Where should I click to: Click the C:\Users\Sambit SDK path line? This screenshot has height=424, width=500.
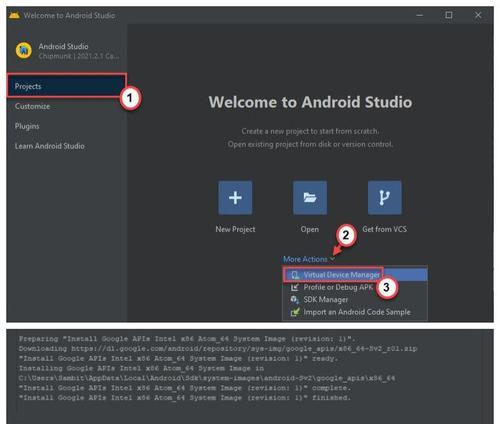[207, 378]
